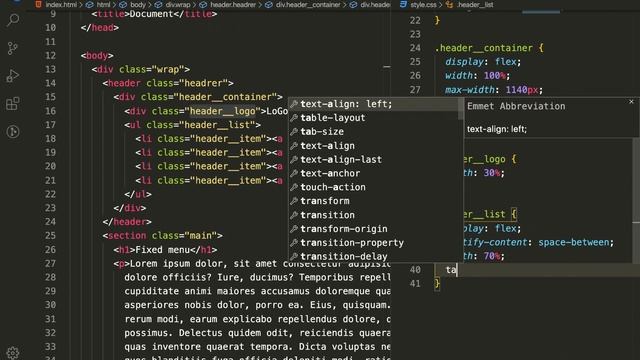This screenshot has height=360, width=640.
Task: Click 'header.headrer' breadcrumb segment
Action: point(233,4)
